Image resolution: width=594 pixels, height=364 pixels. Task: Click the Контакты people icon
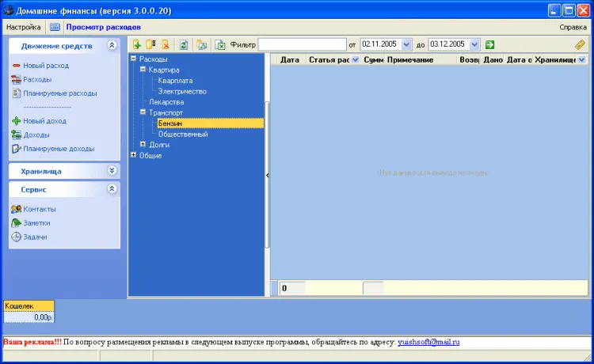[x=17, y=209]
